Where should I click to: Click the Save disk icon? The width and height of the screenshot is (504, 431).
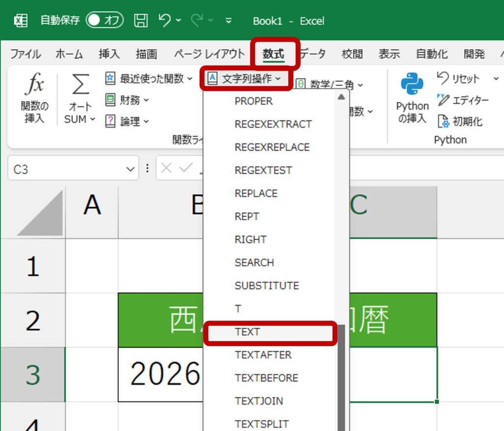click(x=141, y=21)
